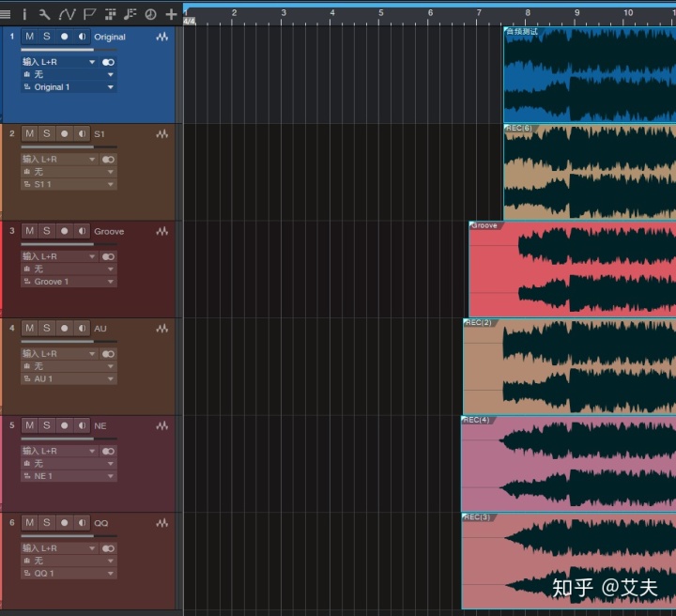Open Original 1 layer dropdown
This screenshot has height=616, width=676.
(x=69, y=87)
